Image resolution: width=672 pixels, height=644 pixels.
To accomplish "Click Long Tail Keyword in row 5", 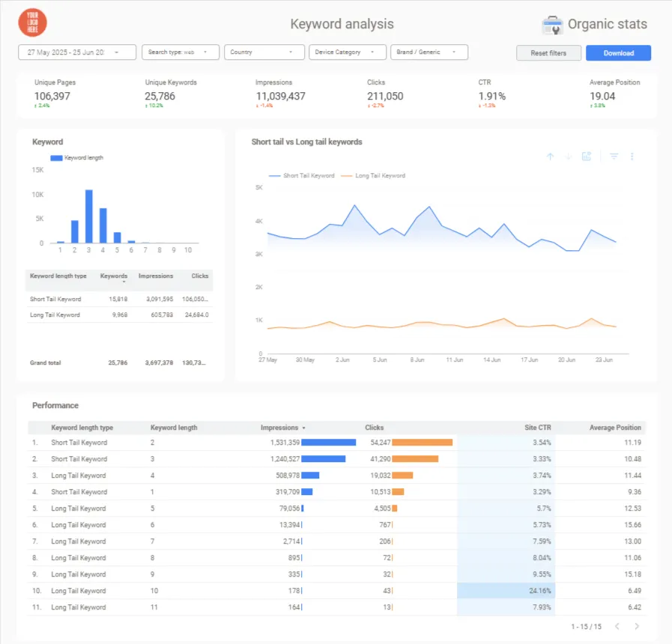I will [79, 508].
